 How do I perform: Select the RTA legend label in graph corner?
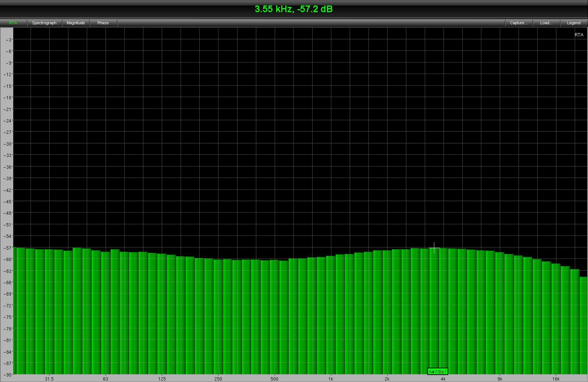tap(579, 35)
